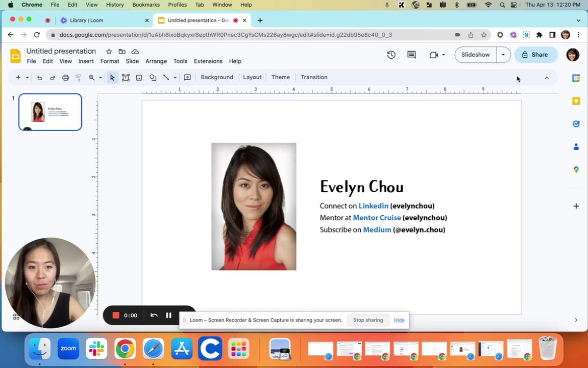Open the new tab plus button

pos(260,20)
